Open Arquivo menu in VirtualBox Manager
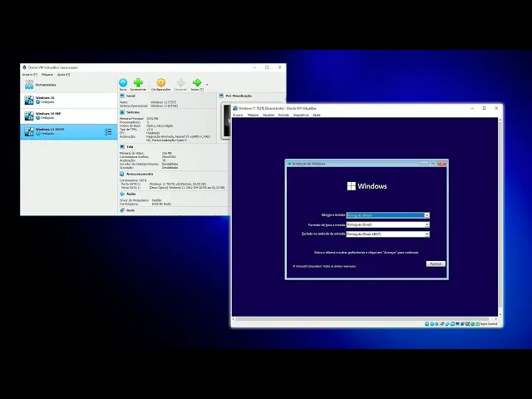 click(30, 74)
